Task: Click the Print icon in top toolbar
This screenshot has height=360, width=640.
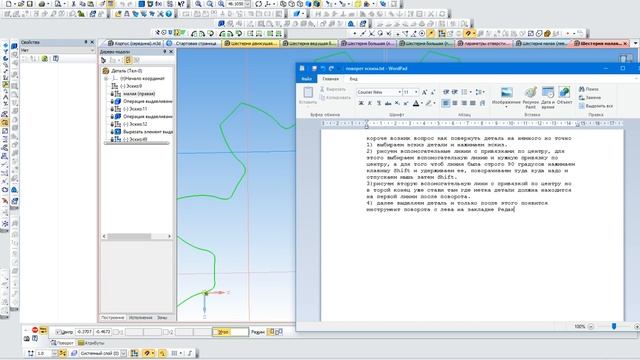Action: (42, 4)
